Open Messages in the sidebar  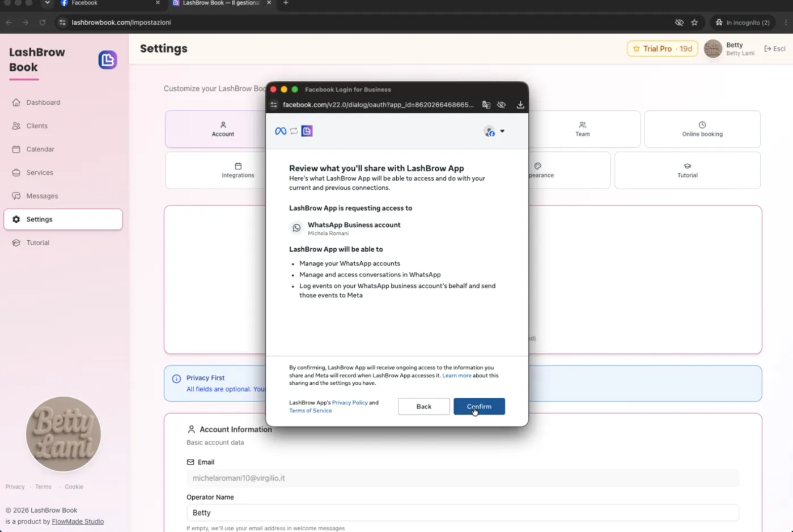(62, 196)
